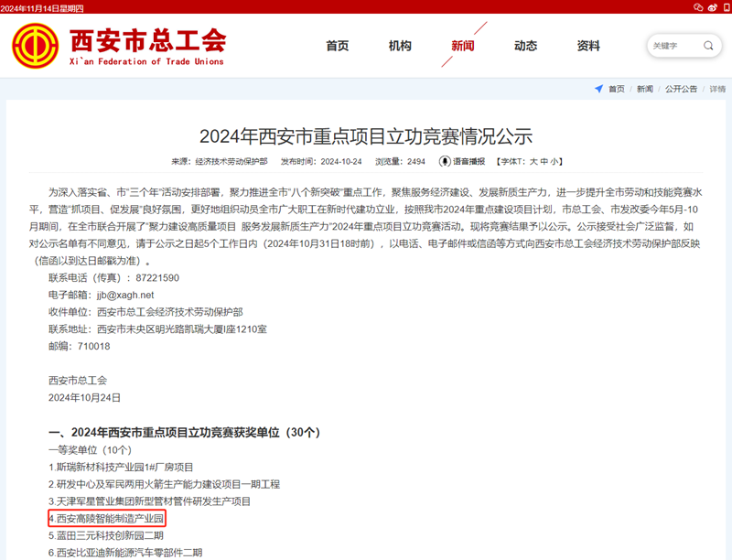This screenshot has width=732, height=560.
Task: Open the 首页 navigation menu
Action: (338, 46)
